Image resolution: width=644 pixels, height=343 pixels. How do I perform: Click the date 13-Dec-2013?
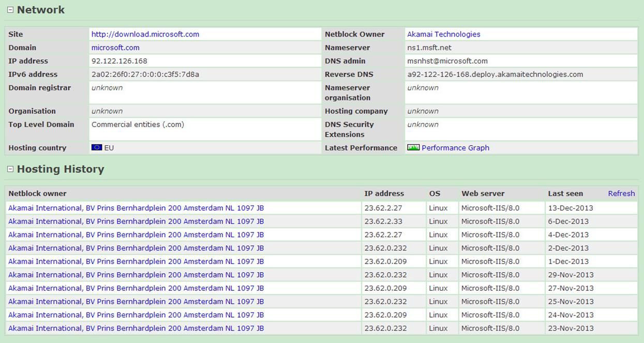click(571, 208)
